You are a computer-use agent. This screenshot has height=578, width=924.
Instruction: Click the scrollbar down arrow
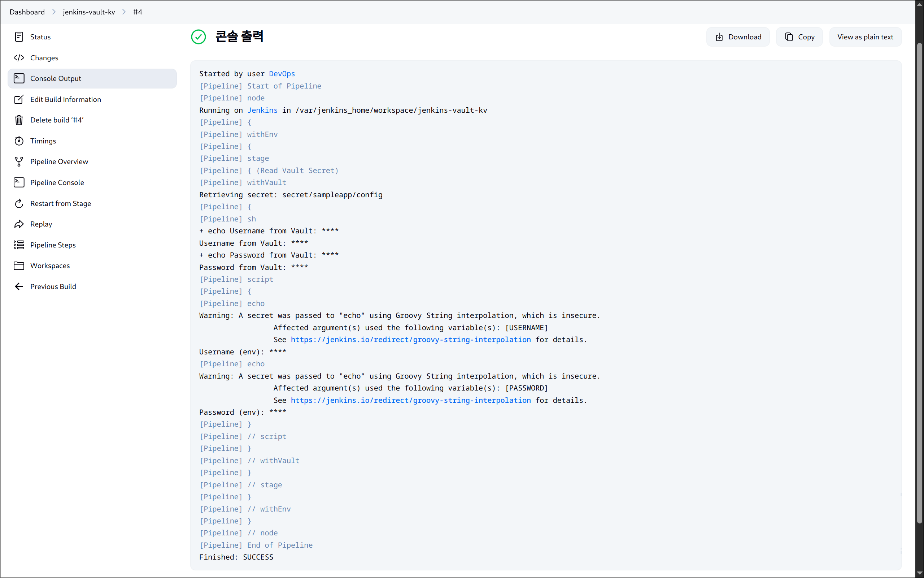click(x=919, y=574)
